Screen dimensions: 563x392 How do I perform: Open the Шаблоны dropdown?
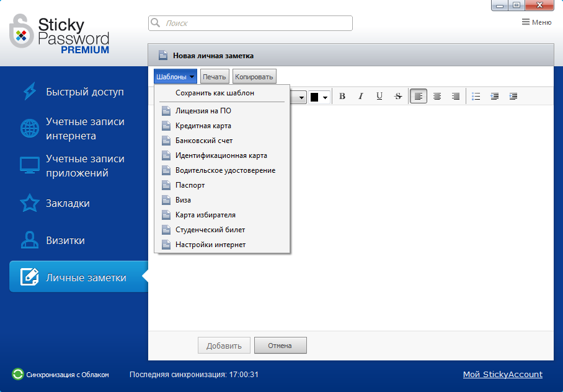pyautogui.click(x=175, y=76)
